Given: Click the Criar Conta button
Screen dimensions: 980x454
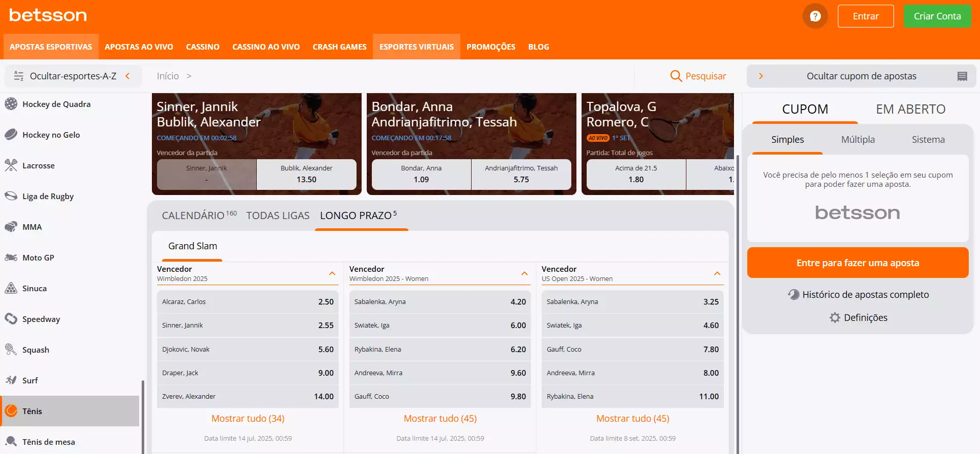Looking at the screenshot, I should click(x=937, y=16).
